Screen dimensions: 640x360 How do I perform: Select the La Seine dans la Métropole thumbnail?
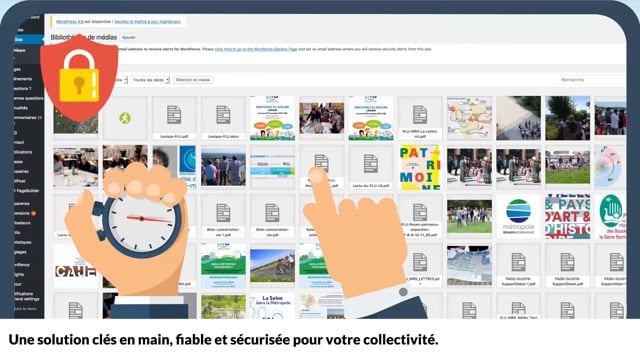pyautogui.click(x=272, y=306)
